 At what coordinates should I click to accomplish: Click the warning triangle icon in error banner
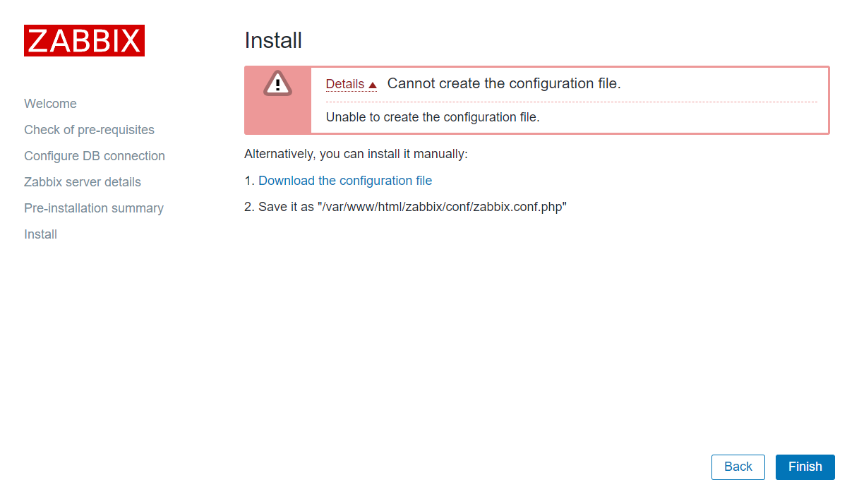click(277, 83)
